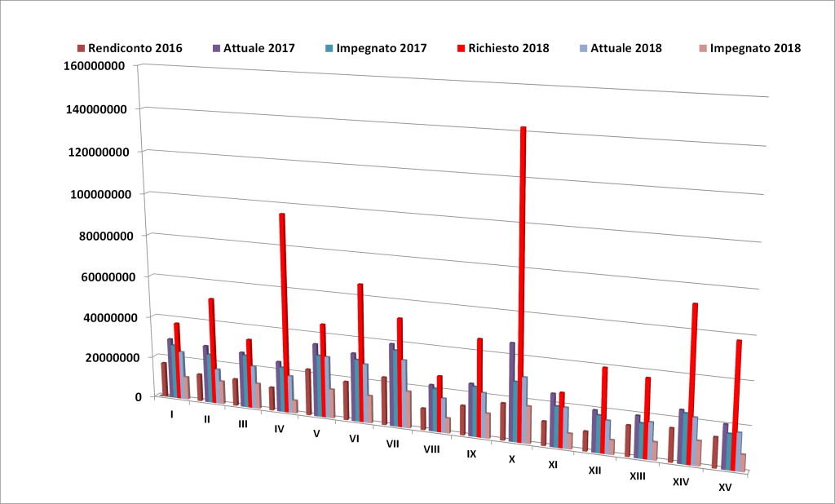Click the category label XV
Viewport: 835px width, 504px height.
click(x=725, y=488)
